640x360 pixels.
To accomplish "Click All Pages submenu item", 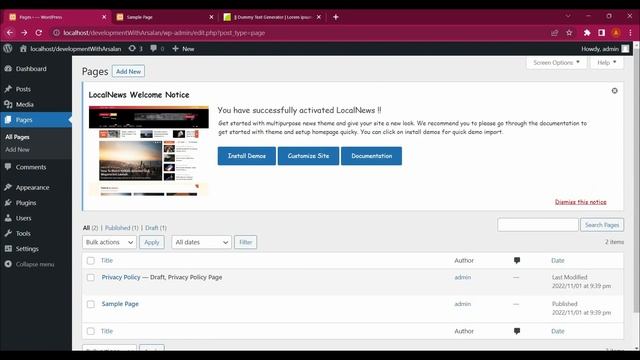I will 17,137.
